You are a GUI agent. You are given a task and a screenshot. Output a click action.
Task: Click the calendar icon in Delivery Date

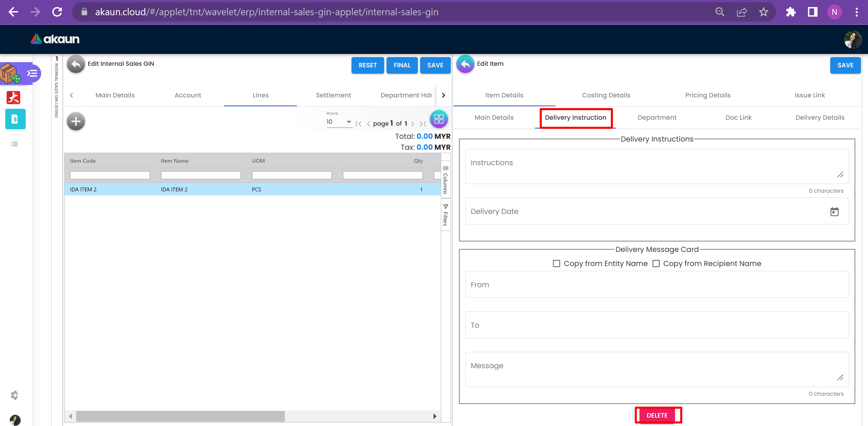pyautogui.click(x=834, y=211)
